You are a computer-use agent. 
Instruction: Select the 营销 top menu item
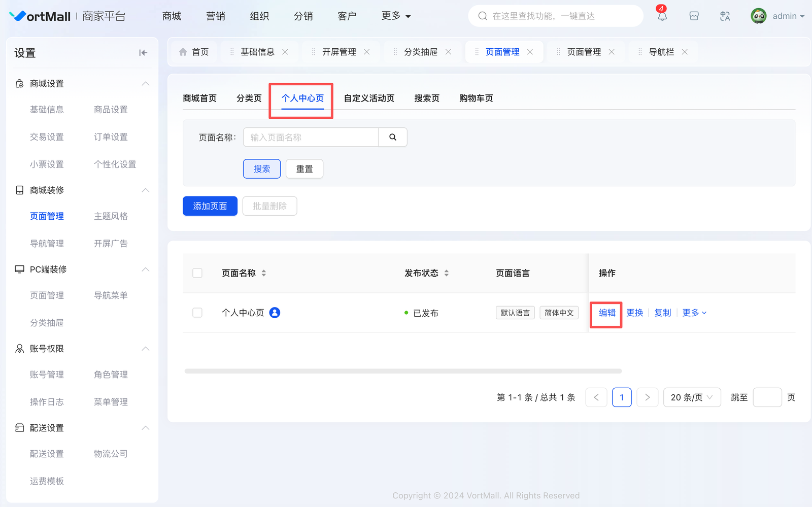[215, 16]
